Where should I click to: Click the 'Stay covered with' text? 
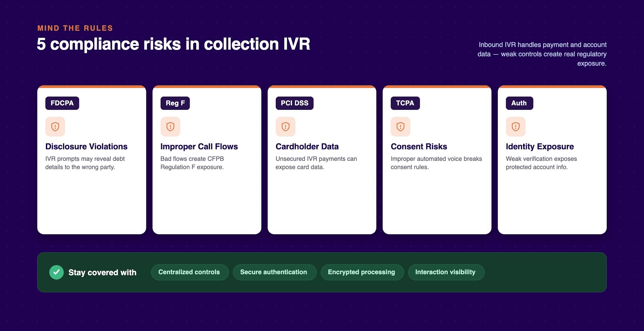103,272
